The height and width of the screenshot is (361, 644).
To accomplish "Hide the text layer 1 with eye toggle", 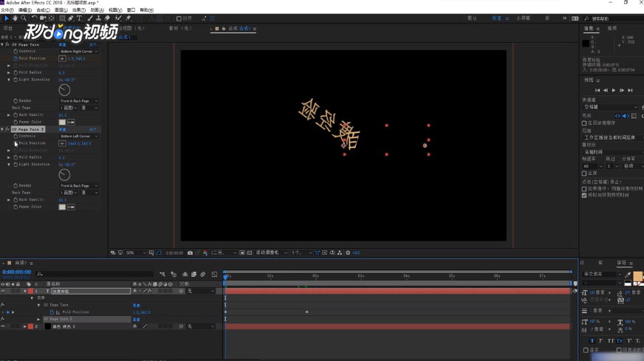I will [x=3, y=291].
